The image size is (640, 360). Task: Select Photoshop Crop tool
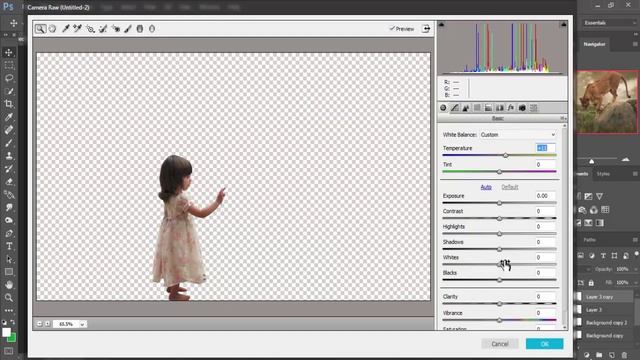click(x=9, y=104)
